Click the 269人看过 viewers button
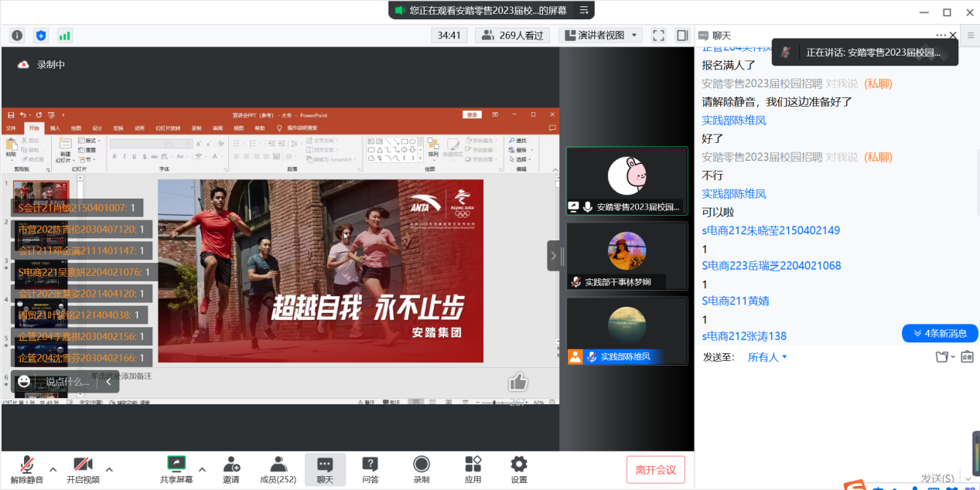This screenshot has height=490, width=980. pos(512,36)
